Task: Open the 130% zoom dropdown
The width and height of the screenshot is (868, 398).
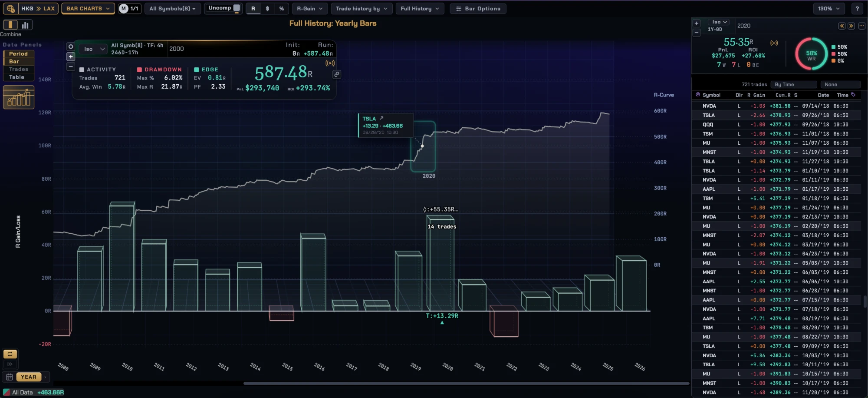Action: click(829, 9)
